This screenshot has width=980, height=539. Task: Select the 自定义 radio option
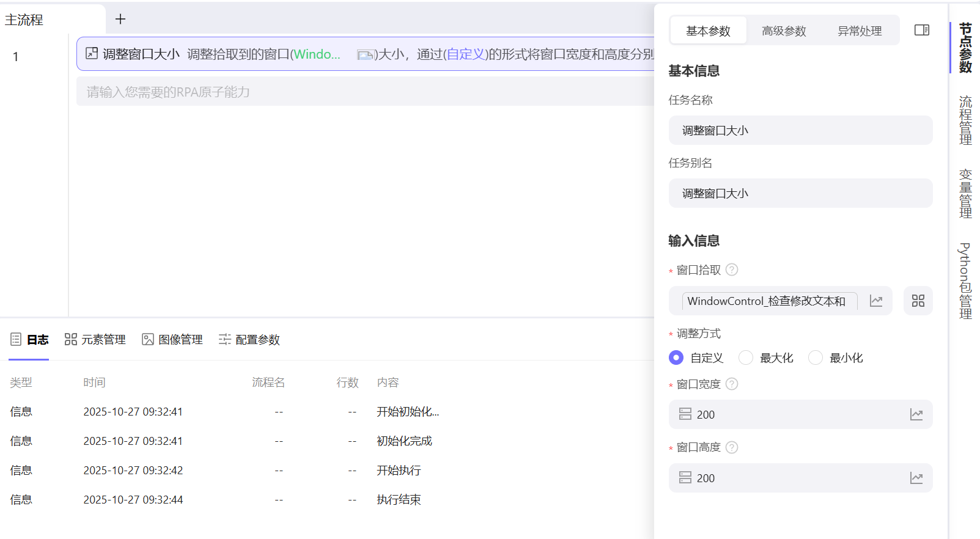[676, 358]
